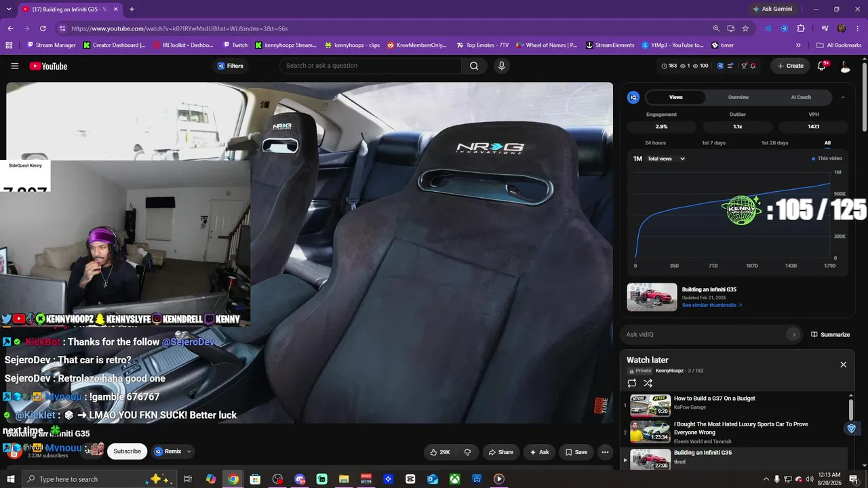The image size is (868, 488).
Task: Open the Stream Manager bookmark
Action: (52, 45)
